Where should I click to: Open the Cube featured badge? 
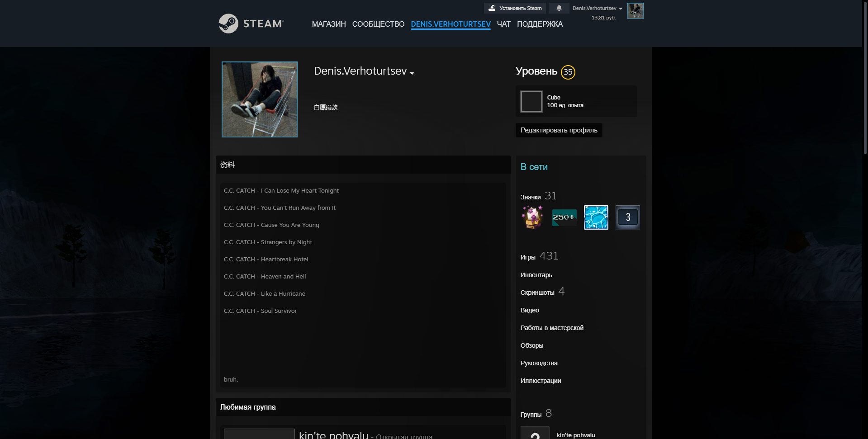coord(576,101)
